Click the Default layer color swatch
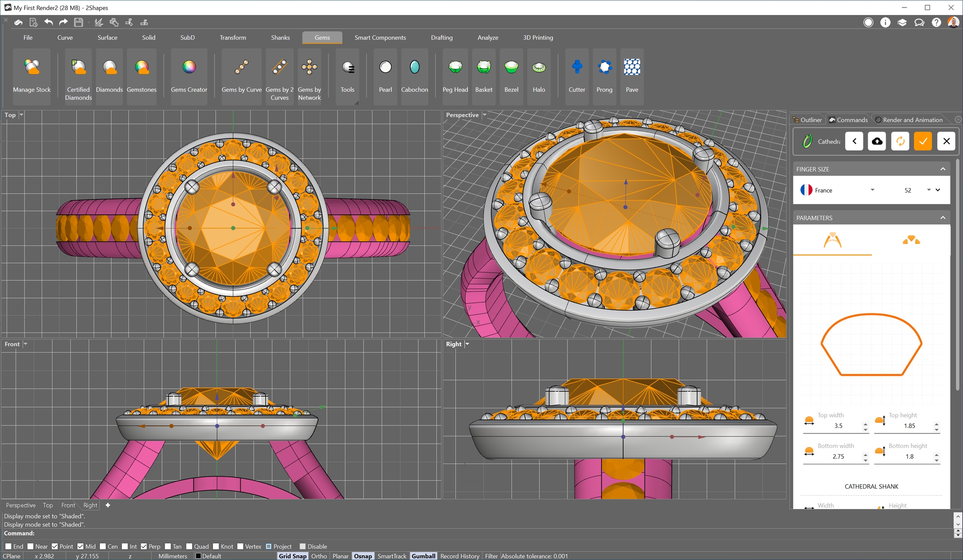This screenshot has width=963, height=560. pyautogui.click(x=199, y=556)
